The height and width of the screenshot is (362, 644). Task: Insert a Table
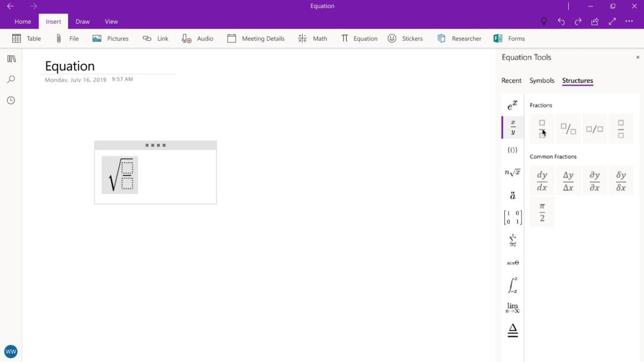pyautogui.click(x=27, y=38)
